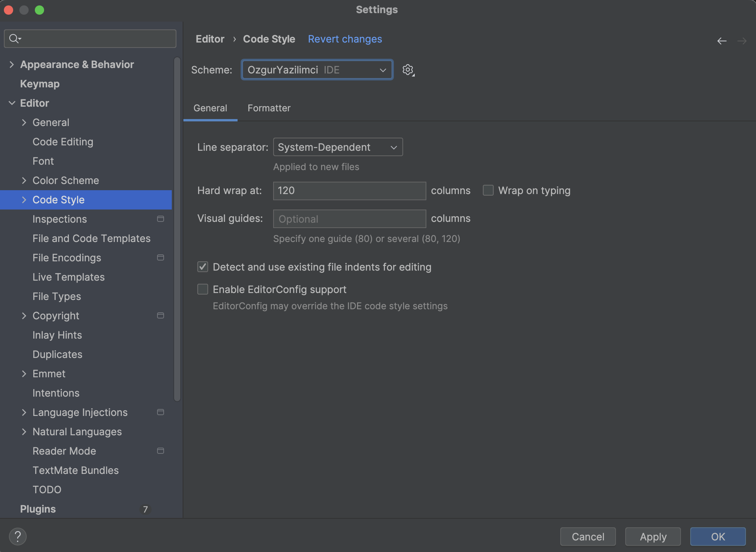756x552 pixels.
Task: Click project-level icon beside File Encodings
Action: tap(161, 257)
